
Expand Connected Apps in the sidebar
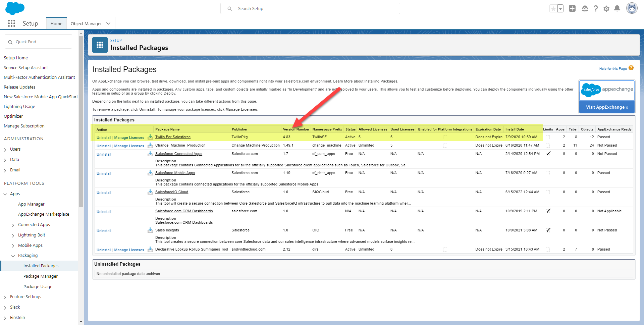tap(13, 225)
